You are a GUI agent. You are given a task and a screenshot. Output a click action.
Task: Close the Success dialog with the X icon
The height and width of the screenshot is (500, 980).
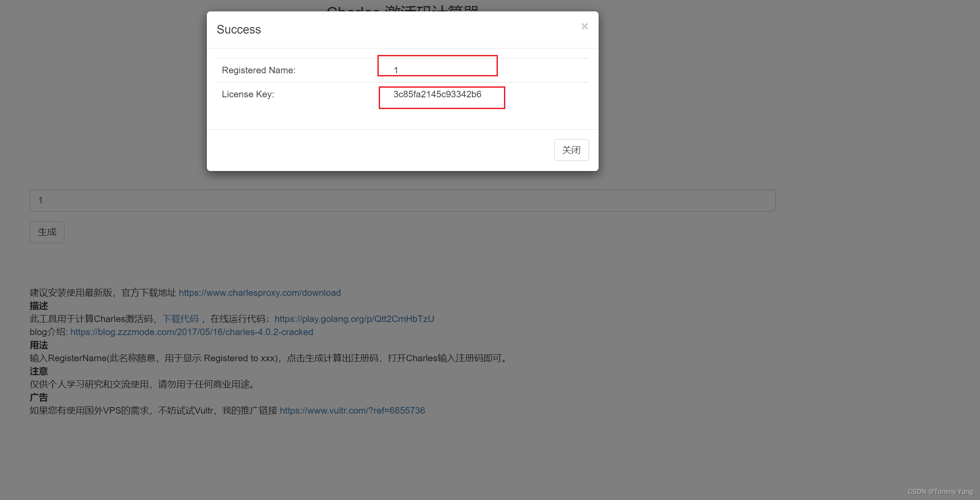(x=585, y=27)
